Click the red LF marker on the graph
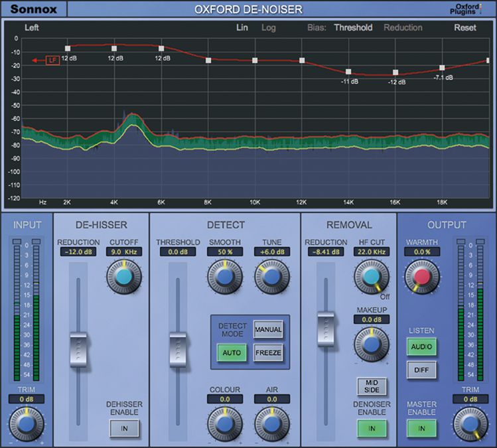Screen dimensions: 497x448 point(52,60)
